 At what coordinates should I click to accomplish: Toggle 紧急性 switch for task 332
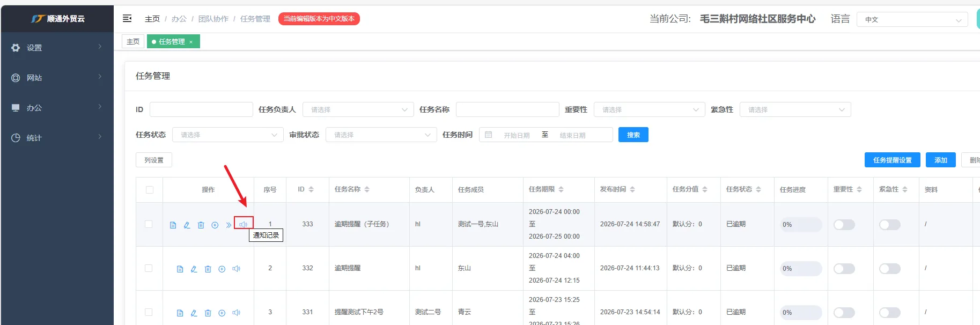(890, 269)
